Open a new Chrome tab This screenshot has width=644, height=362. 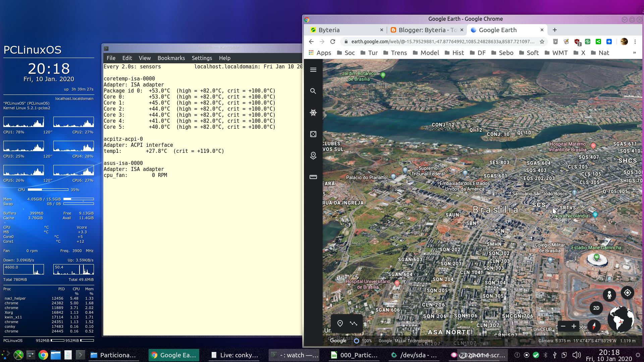(x=555, y=30)
